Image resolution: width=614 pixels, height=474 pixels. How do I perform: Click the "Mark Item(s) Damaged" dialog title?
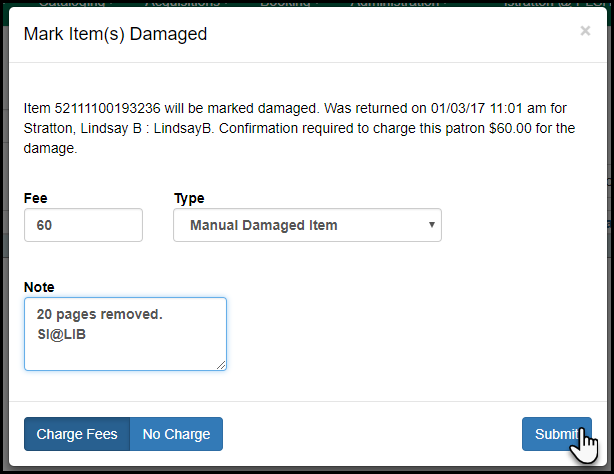115,34
